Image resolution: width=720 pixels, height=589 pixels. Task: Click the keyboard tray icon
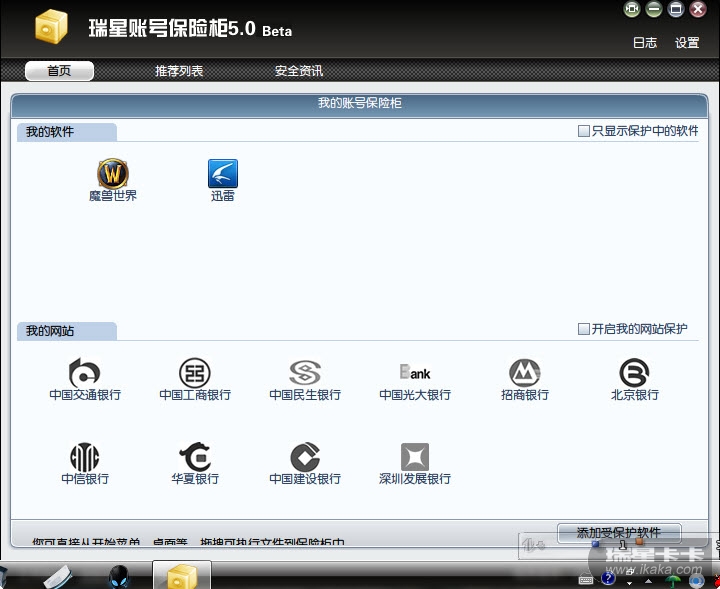(585, 580)
